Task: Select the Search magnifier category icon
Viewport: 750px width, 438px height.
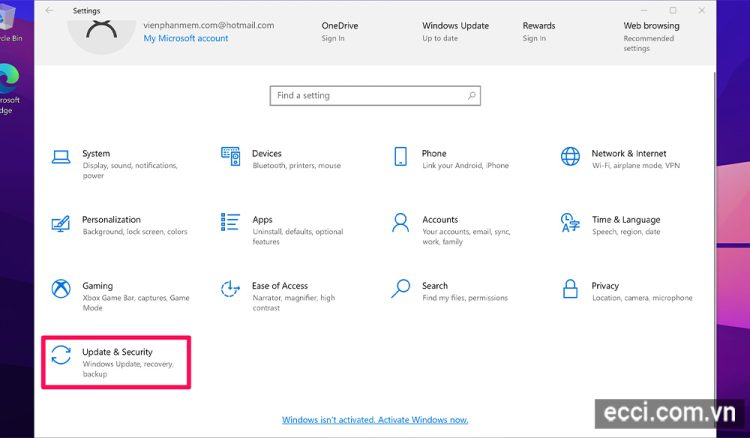Action: point(400,289)
